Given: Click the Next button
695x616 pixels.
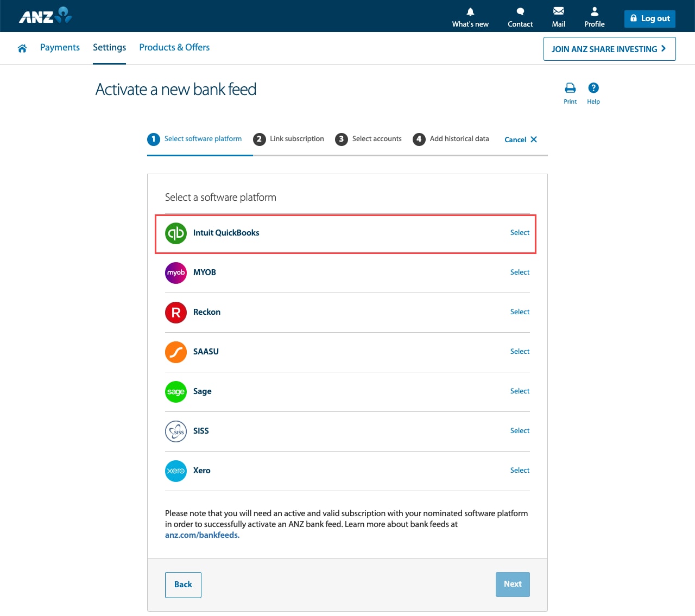Looking at the screenshot, I should pos(513,585).
